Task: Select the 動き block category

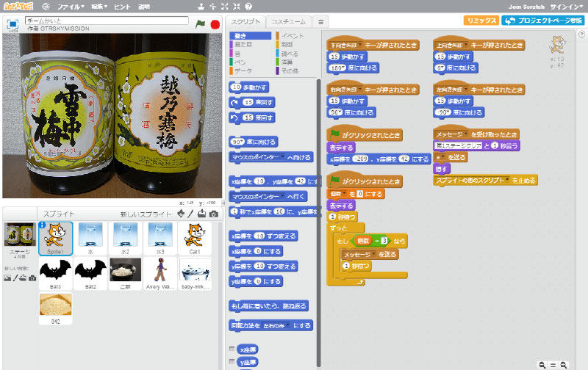Action: (250, 35)
